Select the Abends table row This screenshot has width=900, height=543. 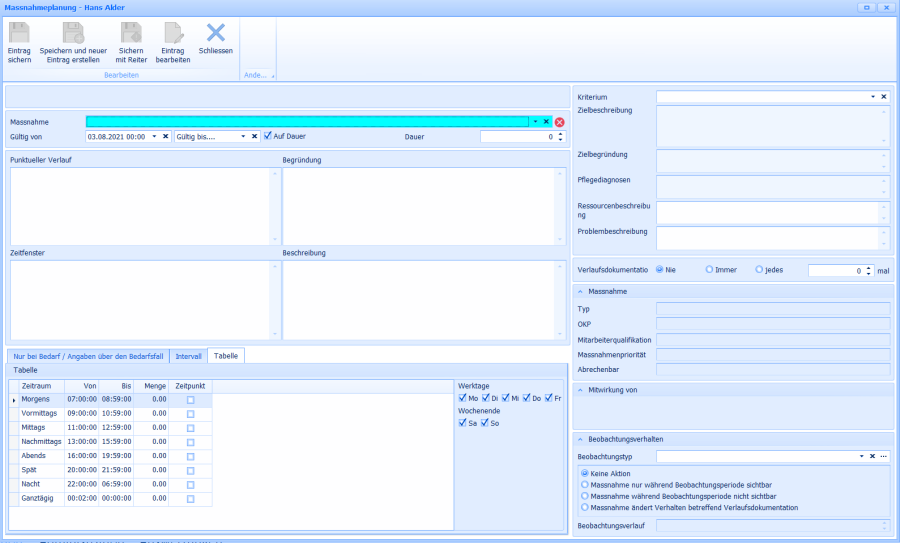111,456
